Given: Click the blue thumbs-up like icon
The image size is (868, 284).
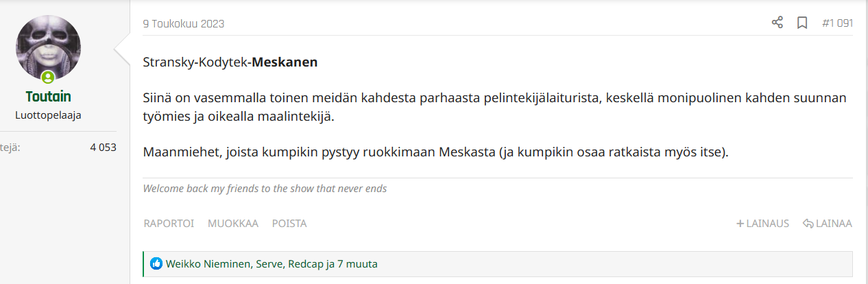Looking at the screenshot, I should tap(156, 263).
